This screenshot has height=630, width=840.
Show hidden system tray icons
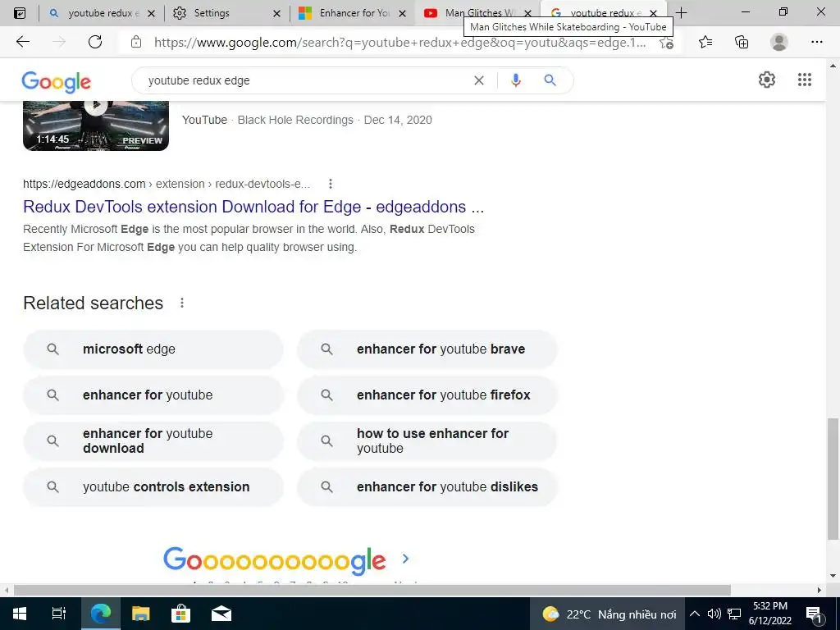click(694, 614)
